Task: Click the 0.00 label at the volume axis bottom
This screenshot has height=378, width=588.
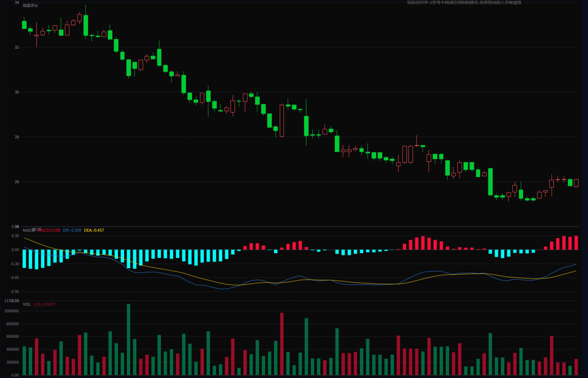Action: tap(15, 375)
